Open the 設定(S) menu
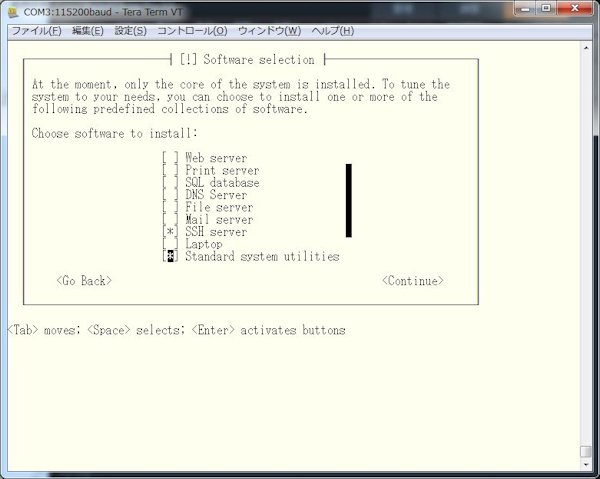The height and width of the screenshot is (479, 600). pos(130,31)
